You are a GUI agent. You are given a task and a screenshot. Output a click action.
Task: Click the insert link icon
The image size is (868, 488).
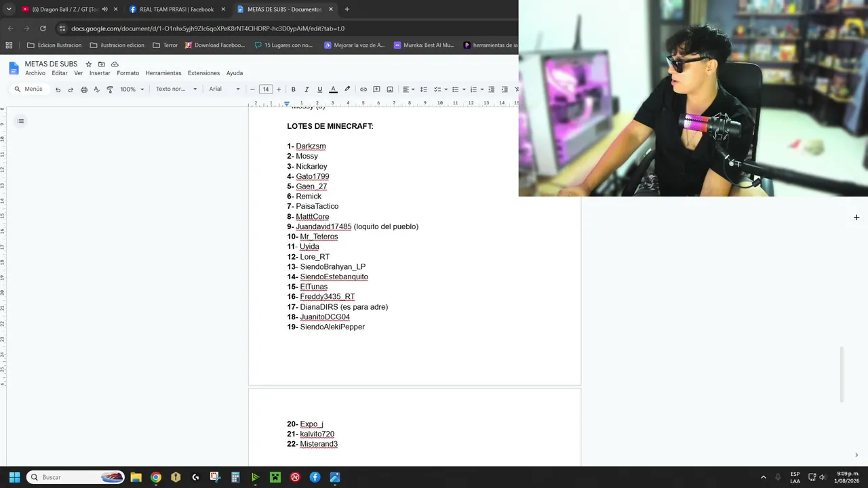click(x=363, y=89)
